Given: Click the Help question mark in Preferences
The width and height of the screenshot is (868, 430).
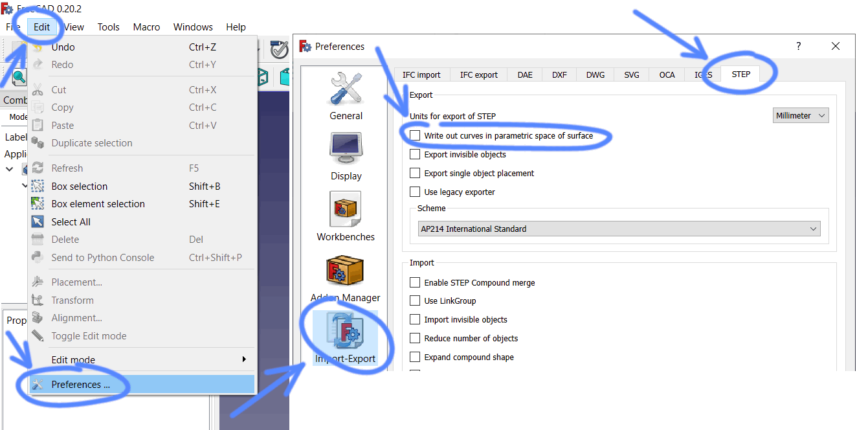Looking at the screenshot, I should (799, 47).
